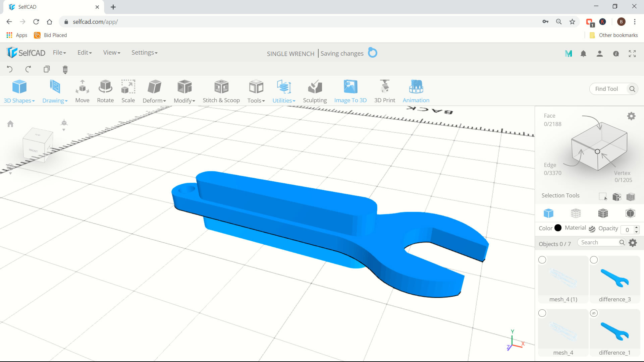Select the difference_3 wrench thumbnail

615,278
